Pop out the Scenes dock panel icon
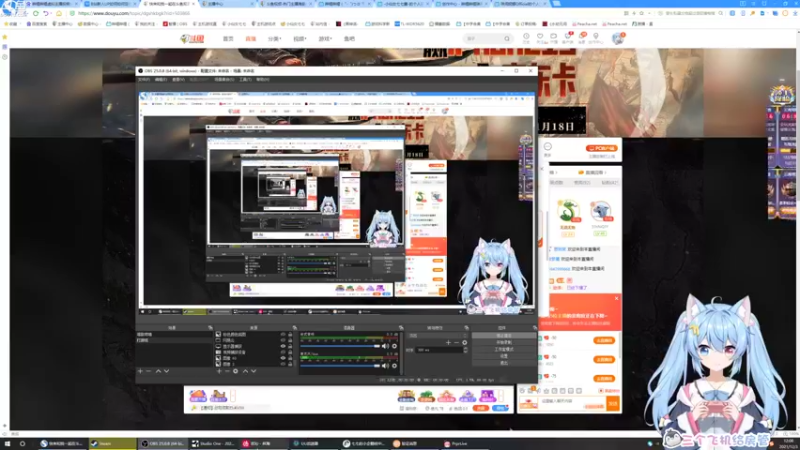The image size is (800, 450). coord(210,328)
